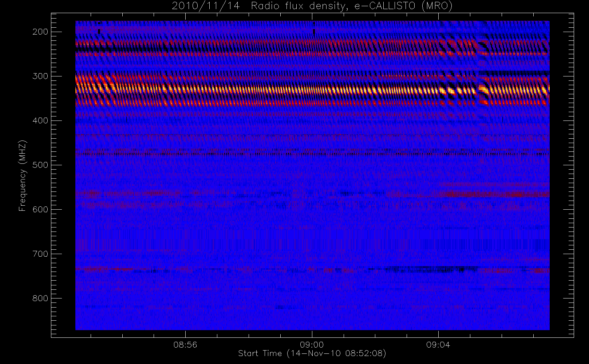The image size is (589, 364).
Task: Click the "Start Time (14-Nov-10 08:52:08)" axis label
Action: (312, 353)
